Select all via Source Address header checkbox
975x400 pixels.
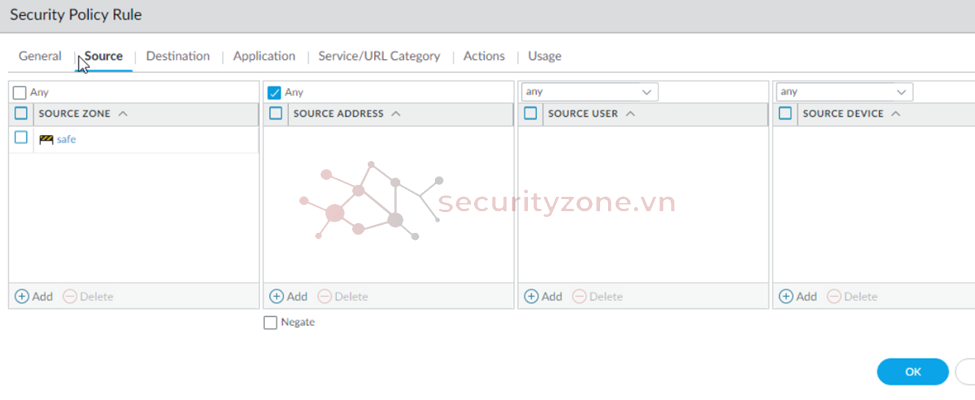pos(276,113)
